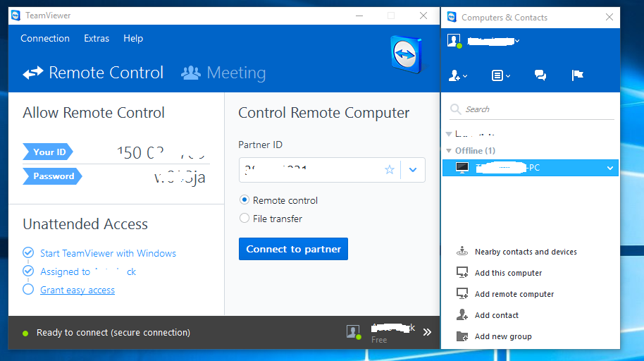Open the Partner ID history dropdown arrow
Image resolution: width=644 pixels, height=361 pixels.
pos(413,170)
